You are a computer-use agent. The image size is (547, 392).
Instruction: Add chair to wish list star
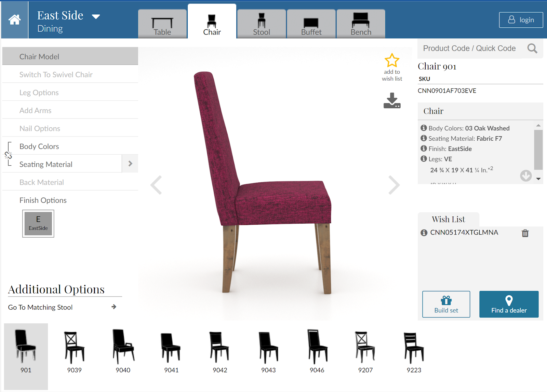[392, 60]
